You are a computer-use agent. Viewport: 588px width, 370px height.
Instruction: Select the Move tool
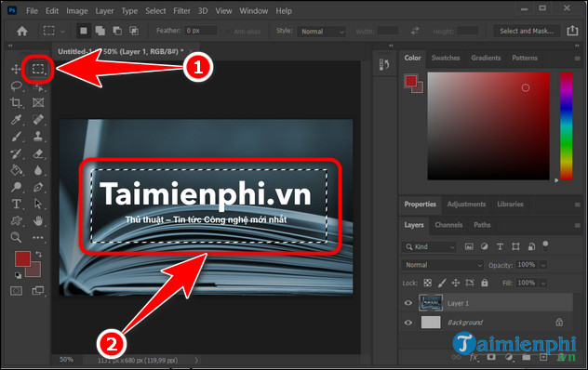click(x=16, y=69)
